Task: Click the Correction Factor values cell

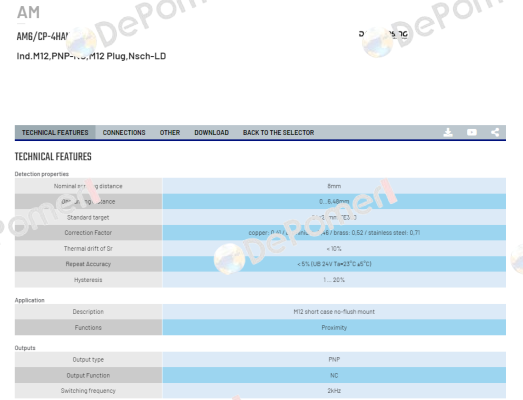Action: coord(334,233)
